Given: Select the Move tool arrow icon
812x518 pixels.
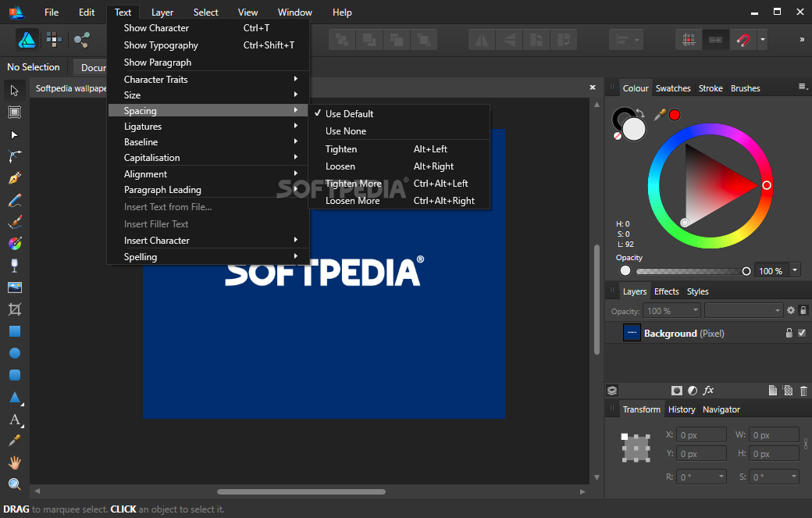Looking at the screenshot, I should [x=15, y=91].
